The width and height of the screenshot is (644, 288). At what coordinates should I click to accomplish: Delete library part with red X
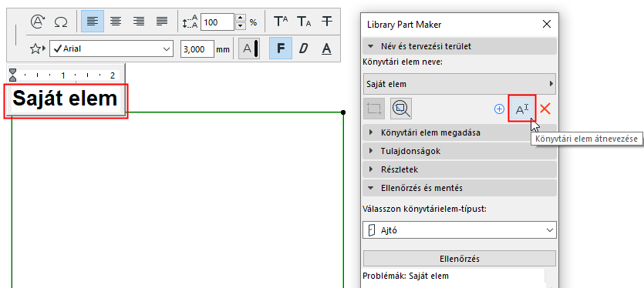[x=545, y=109]
